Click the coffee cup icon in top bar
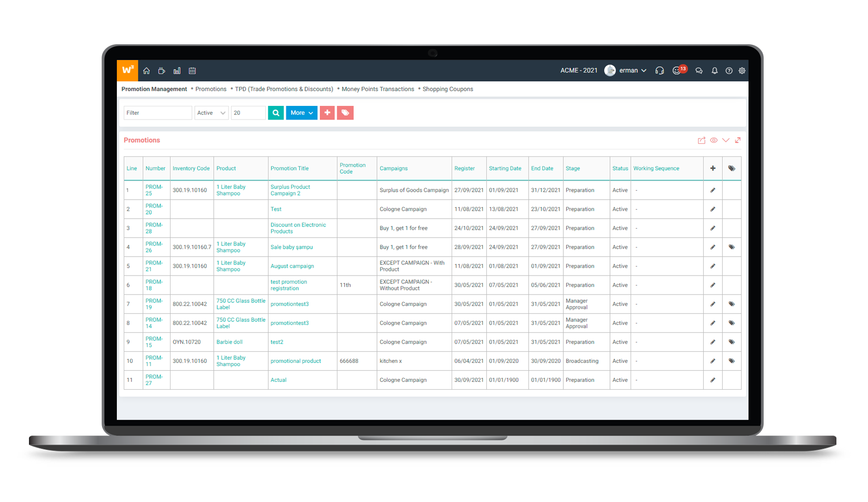868x502 pixels. coord(162,71)
